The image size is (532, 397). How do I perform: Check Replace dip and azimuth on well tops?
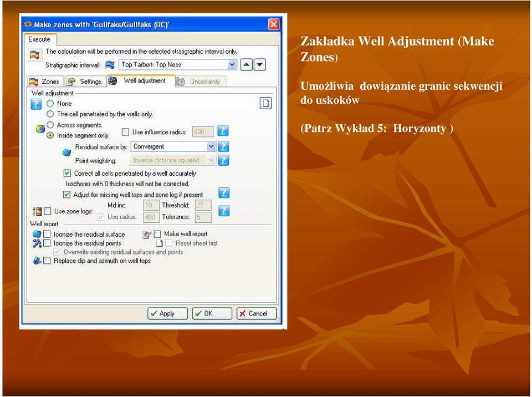[x=47, y=261]
